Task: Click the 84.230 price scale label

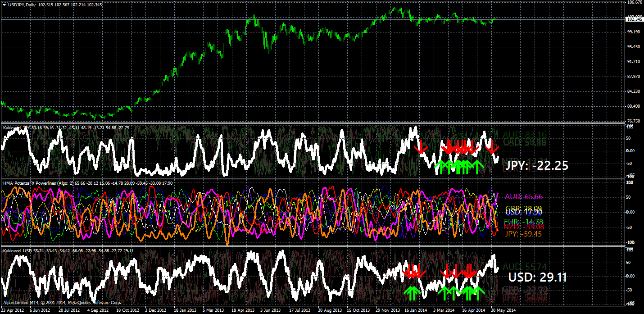Action: [x=633, y=91]
